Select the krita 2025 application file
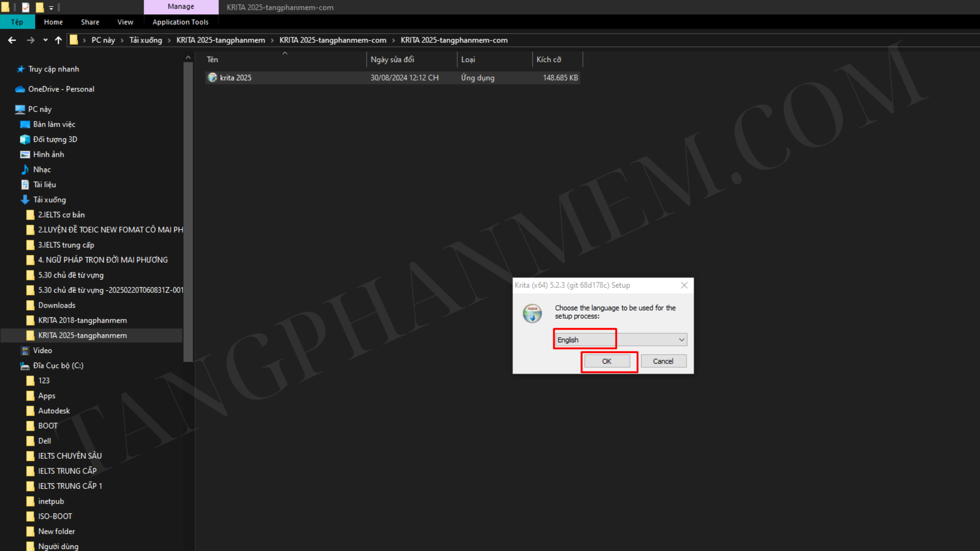Image resolution: width=980 pixels, height=551 pixels. 236,78
